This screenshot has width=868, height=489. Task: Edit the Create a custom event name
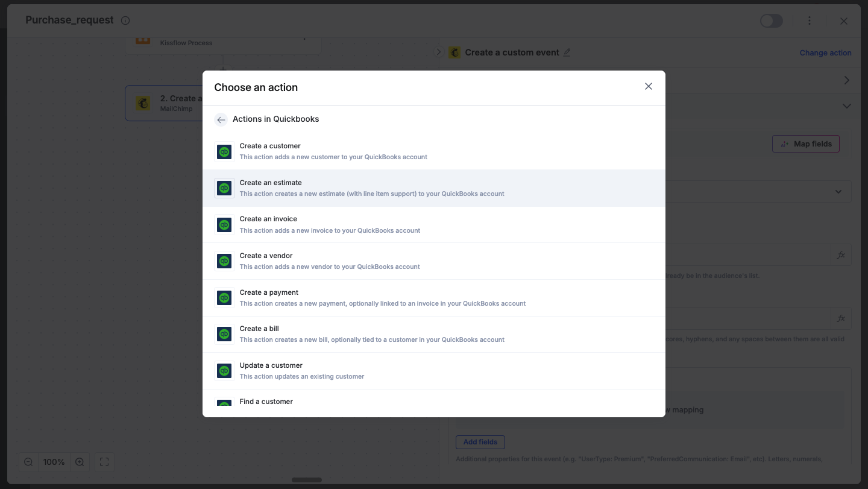click(x=567, y=52)
